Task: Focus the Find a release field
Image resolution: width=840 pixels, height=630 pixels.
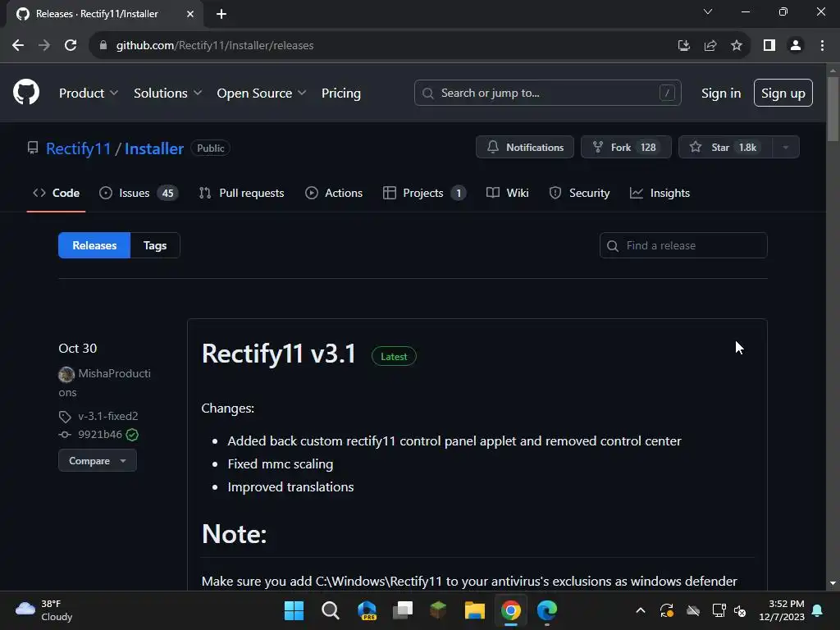Action: pos(683,245)
